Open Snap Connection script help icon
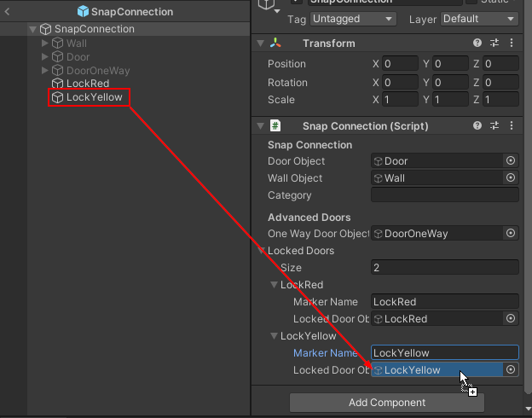The image size is (532, 418). coord(477,126)
